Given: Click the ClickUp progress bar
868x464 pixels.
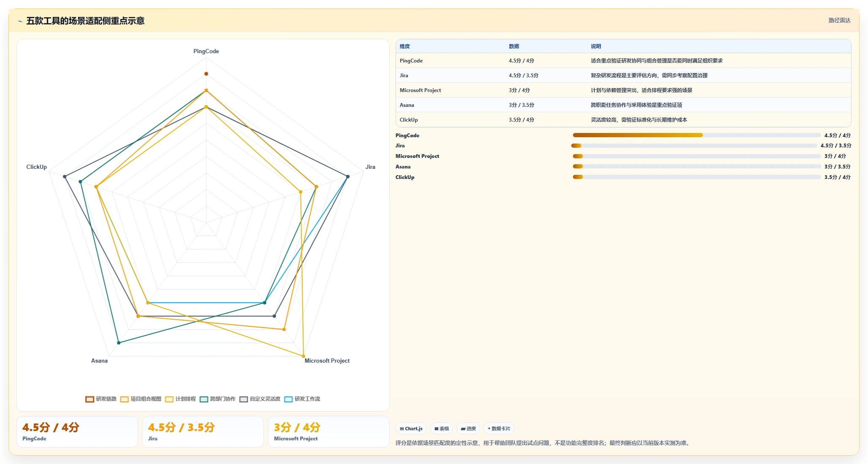Looking at the screenshot, I should [697, 177].
